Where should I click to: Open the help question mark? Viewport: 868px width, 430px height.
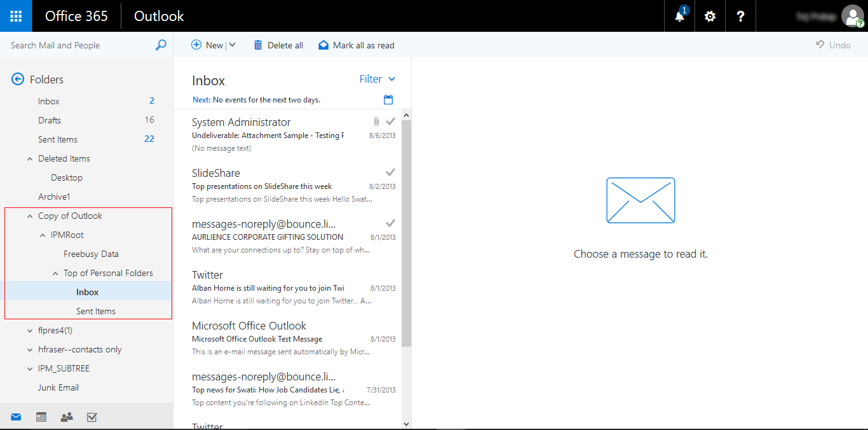740,17
